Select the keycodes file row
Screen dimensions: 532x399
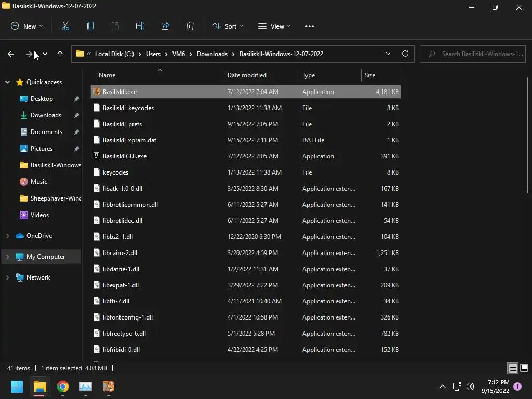pyautogui.click(x=246, y=172)
